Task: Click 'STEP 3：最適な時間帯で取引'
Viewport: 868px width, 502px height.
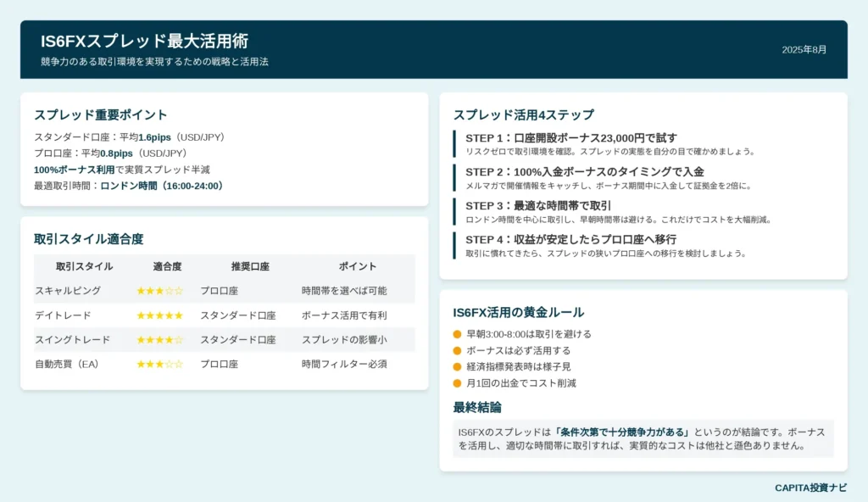Action: pos(538,205)
